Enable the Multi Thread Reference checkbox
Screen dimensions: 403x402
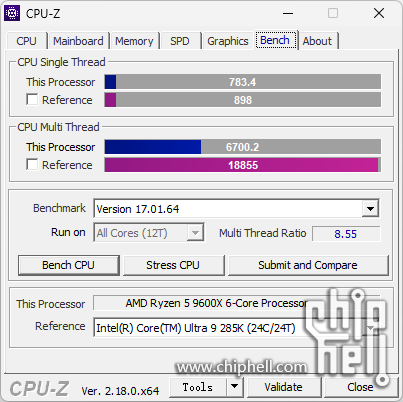point(32,164)
